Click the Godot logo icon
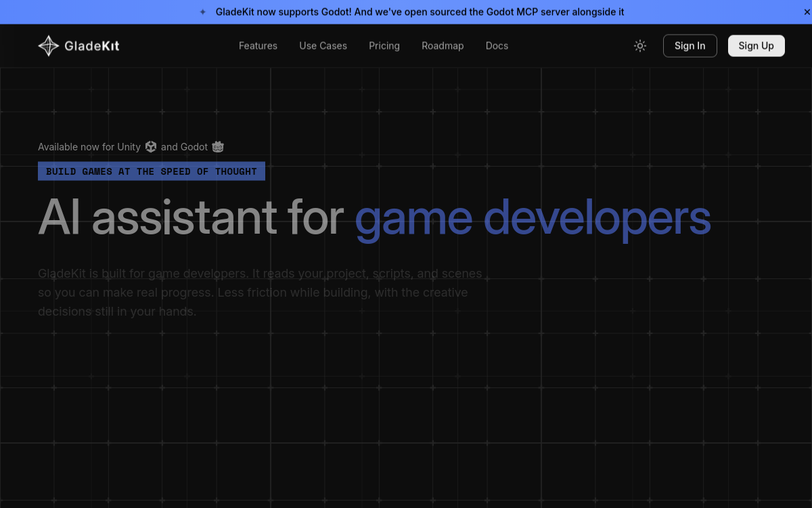Image resolution: width=812 pixels, height=508 pixels. [x=218, y=147]
